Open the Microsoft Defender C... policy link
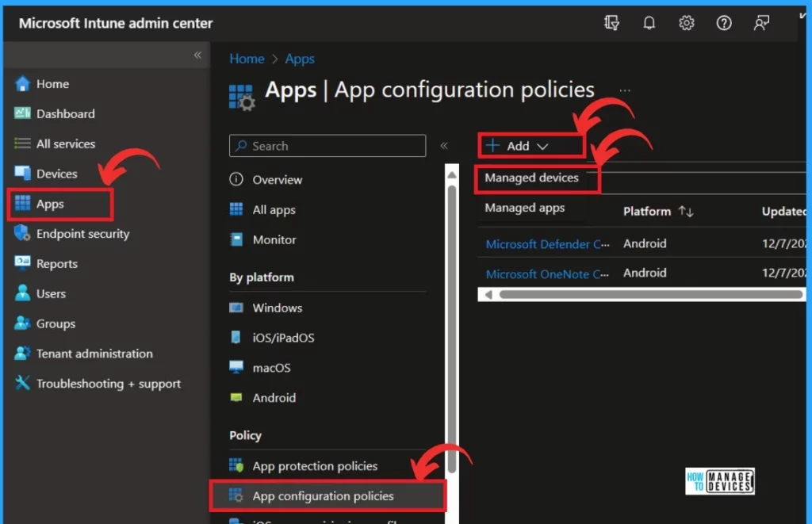The image size is (812, 524). click(x=547, y=244)
